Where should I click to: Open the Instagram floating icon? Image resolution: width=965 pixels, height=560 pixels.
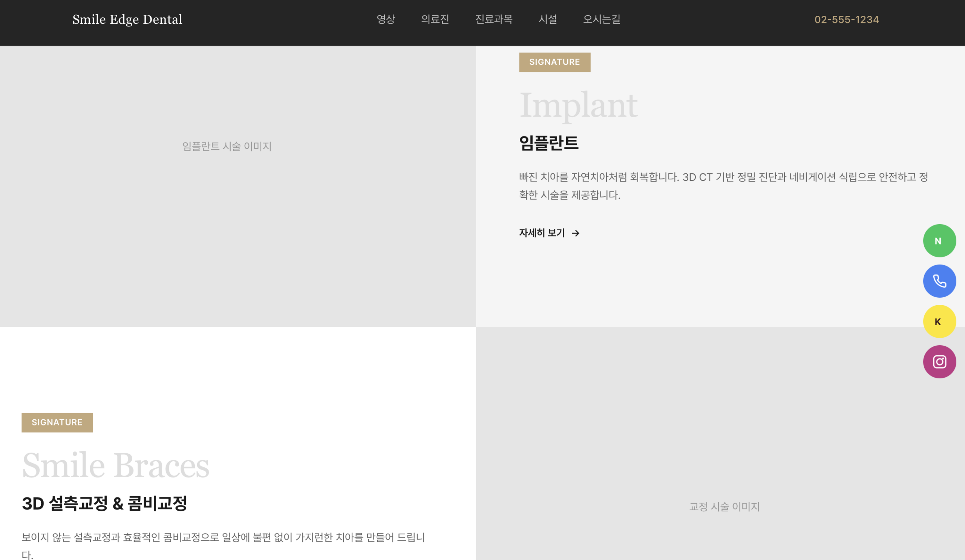click(939, 362)
